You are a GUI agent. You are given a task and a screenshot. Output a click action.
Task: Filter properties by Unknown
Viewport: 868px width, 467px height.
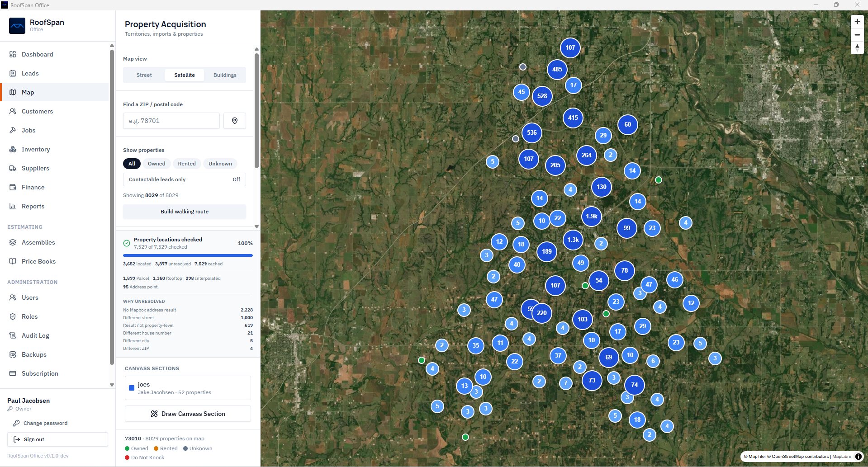tap(220, 164)
